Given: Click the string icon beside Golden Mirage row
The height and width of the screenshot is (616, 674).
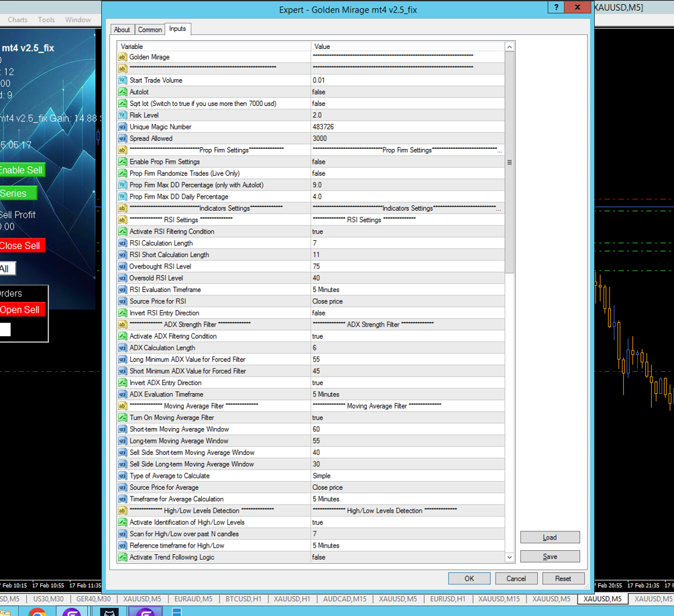Looking at the screenshot, I should point(123,57).
